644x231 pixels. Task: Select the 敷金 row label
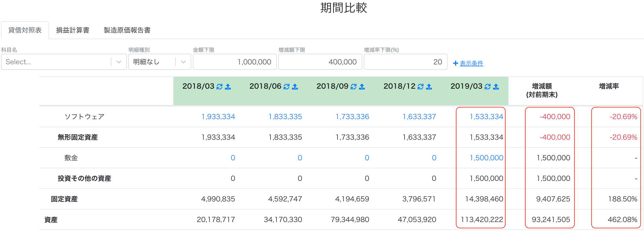[71, 158]
